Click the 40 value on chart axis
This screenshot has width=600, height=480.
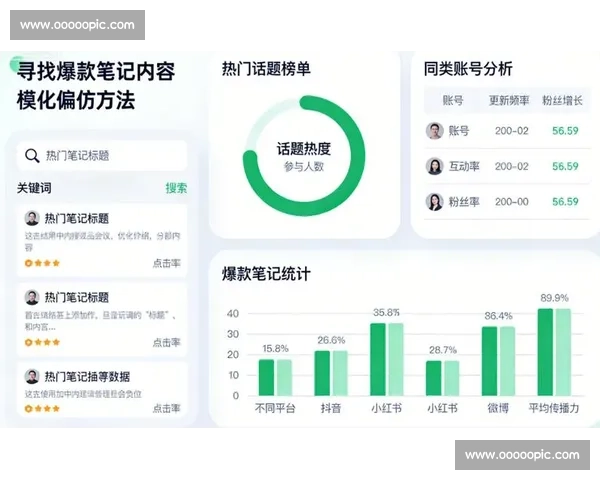[x=233, y=313]
